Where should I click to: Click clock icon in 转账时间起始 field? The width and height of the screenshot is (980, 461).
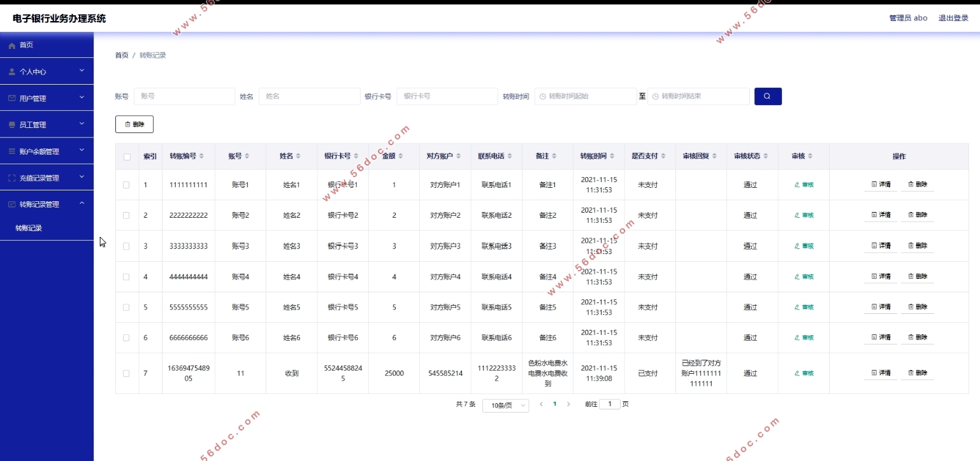click(x=543, y=97)
